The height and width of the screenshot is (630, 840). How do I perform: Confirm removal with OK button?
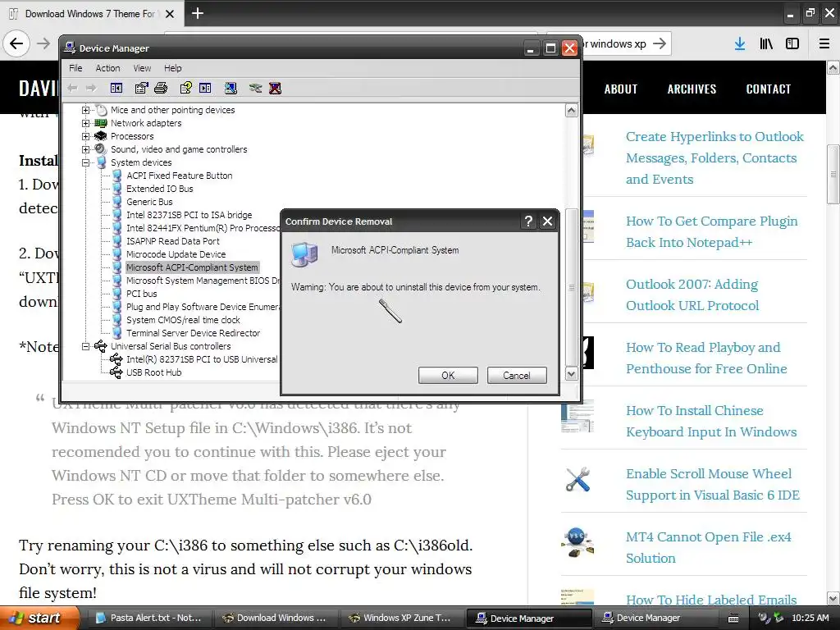click(448, 376)
